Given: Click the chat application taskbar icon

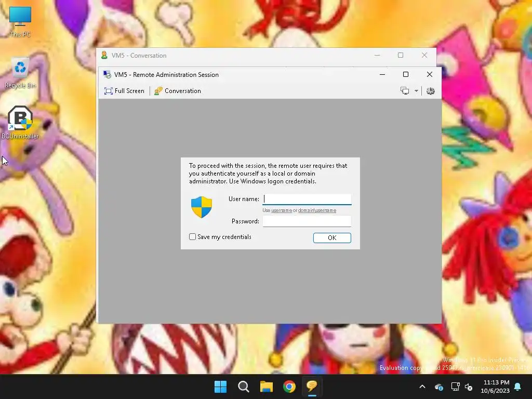Looking at the screenshot, I should point(312,387).
